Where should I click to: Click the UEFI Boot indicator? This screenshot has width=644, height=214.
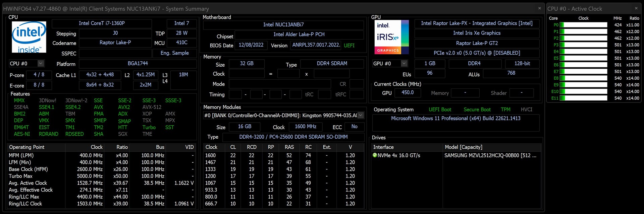pos(440,110)
